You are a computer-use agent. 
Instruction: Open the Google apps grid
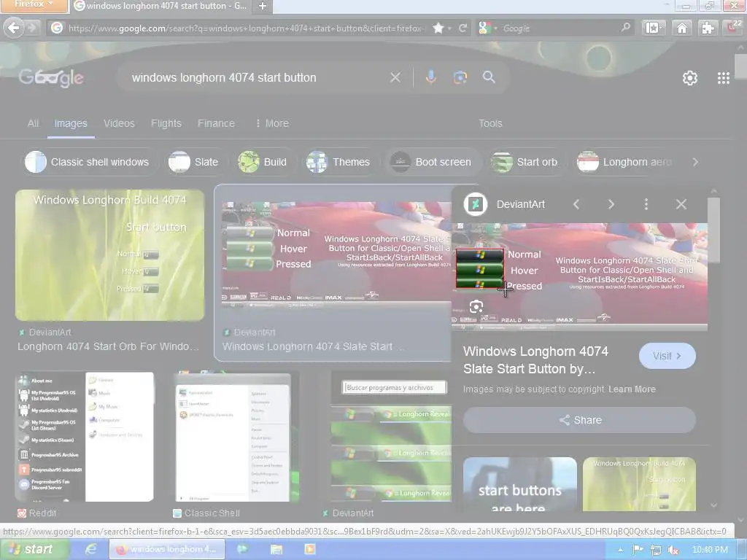pyautogui.click(x=724, y=77)
